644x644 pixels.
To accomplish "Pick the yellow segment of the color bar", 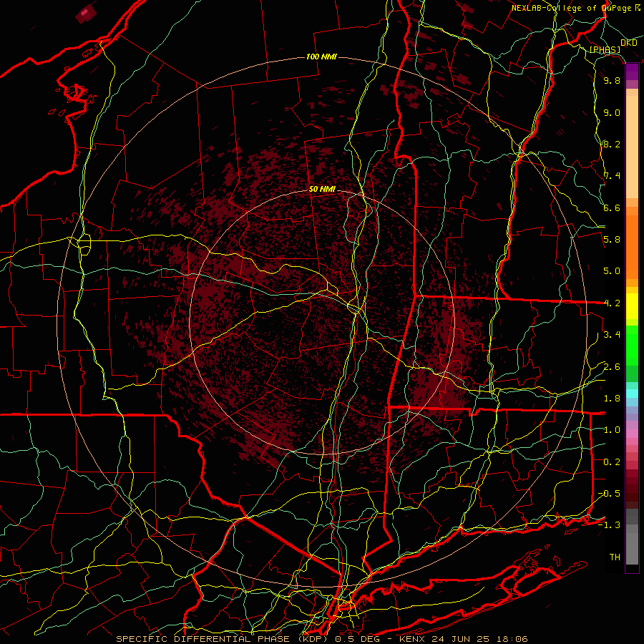I will 632,306.
